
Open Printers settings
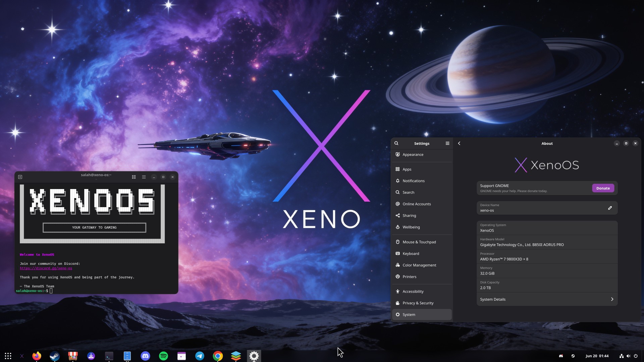tap(422, 277)
